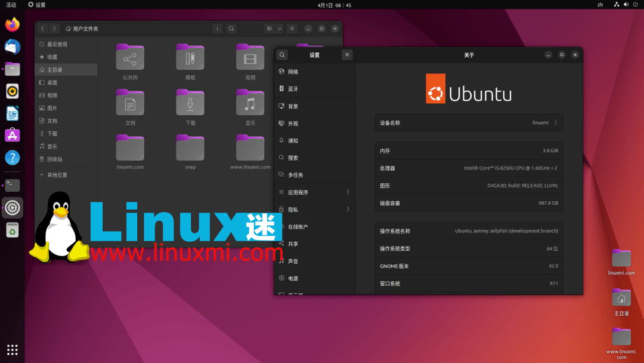The height and width of the screenshot is (363, 644).
Task: Open the Settings search button
Action: [x=283, y=55]
